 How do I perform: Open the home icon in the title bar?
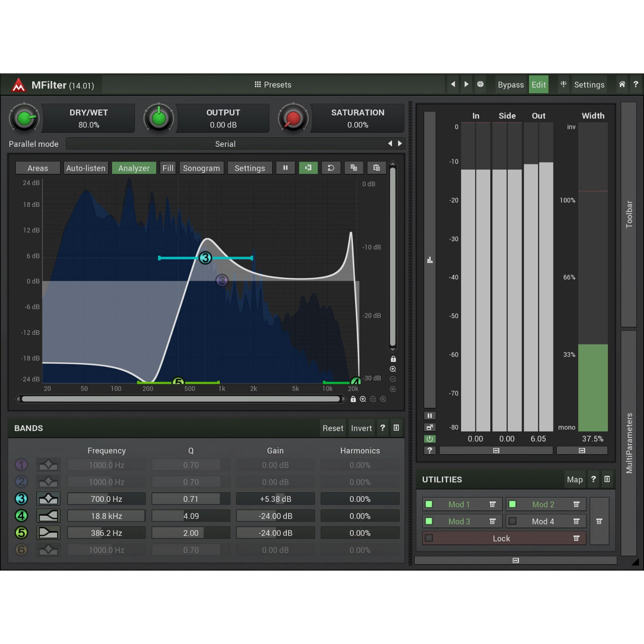[x=622, y=85]
